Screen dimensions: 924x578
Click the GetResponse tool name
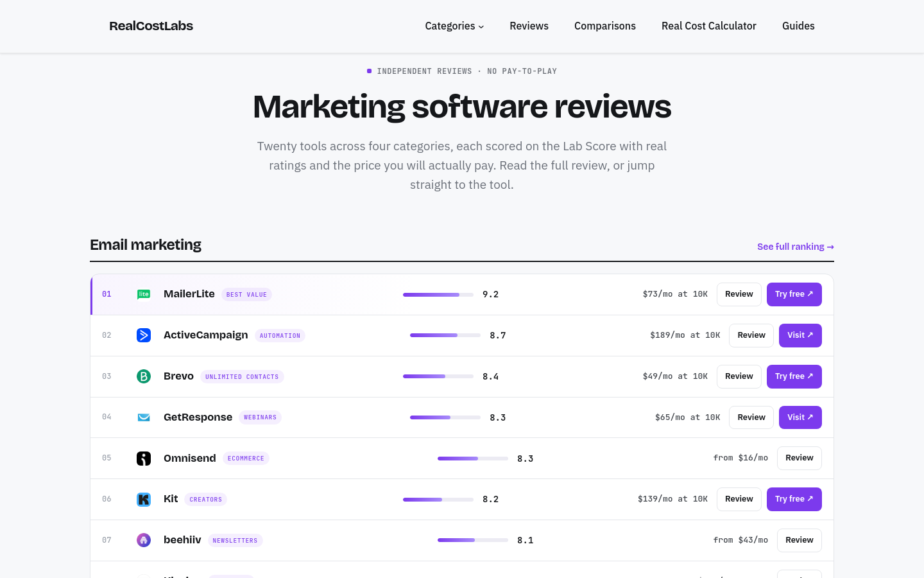(198, 417)
